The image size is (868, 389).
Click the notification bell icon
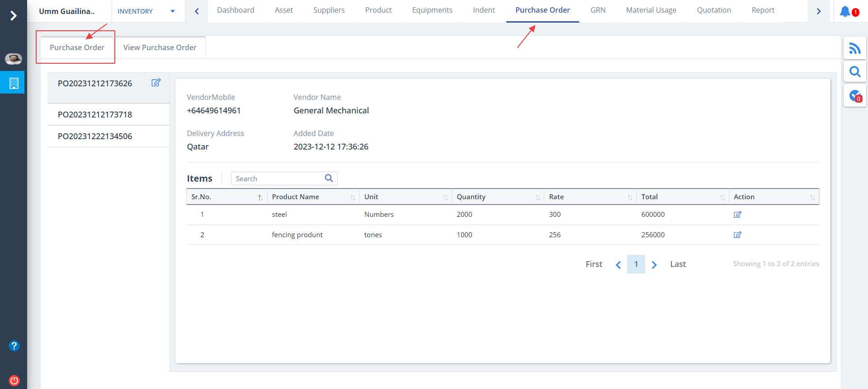click(845, 12)
